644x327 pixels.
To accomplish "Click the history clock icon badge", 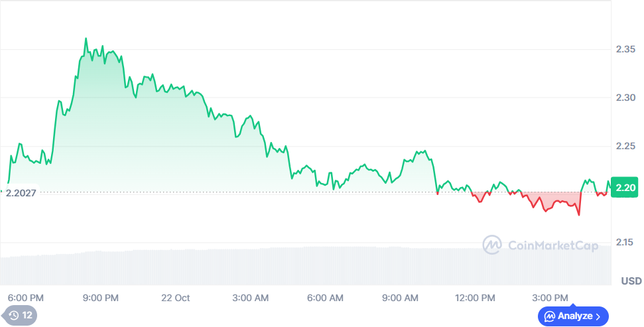I will click(x=13, y=316).
